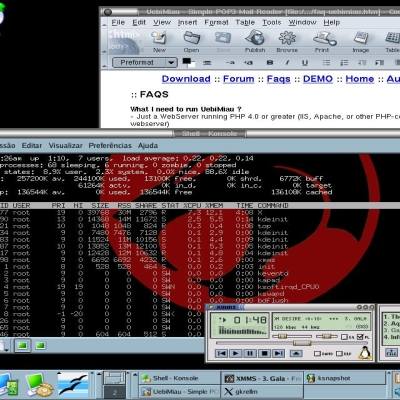Image resolution: width=400 pixels, height=400 pixels.
Task: Open the Window menu in the composer
Action: 302,22
